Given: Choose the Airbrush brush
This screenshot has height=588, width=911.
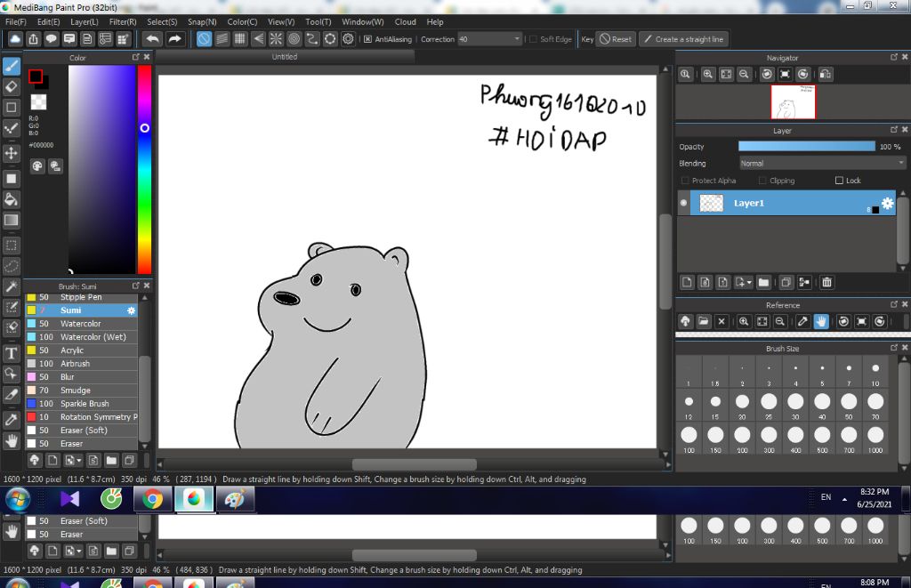Looking at the screenshot, I should pos(81,364).
